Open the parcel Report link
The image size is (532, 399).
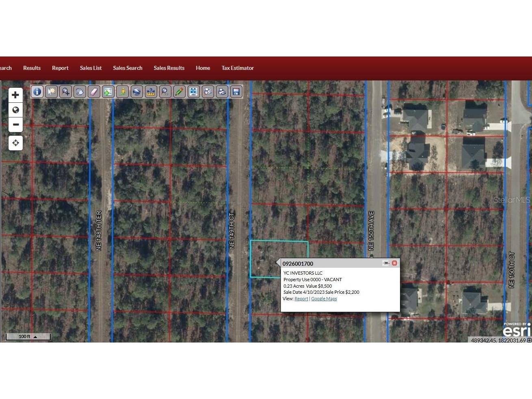pos(301,299)
